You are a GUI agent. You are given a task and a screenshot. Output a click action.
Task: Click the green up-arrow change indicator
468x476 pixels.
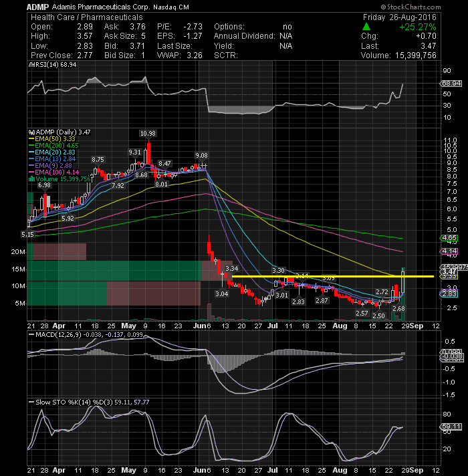[366, 27]
